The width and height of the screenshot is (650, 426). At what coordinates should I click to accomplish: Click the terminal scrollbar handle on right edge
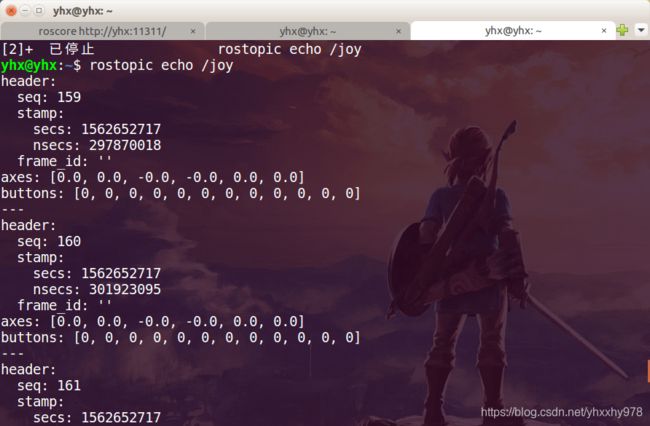click(648, 371)
